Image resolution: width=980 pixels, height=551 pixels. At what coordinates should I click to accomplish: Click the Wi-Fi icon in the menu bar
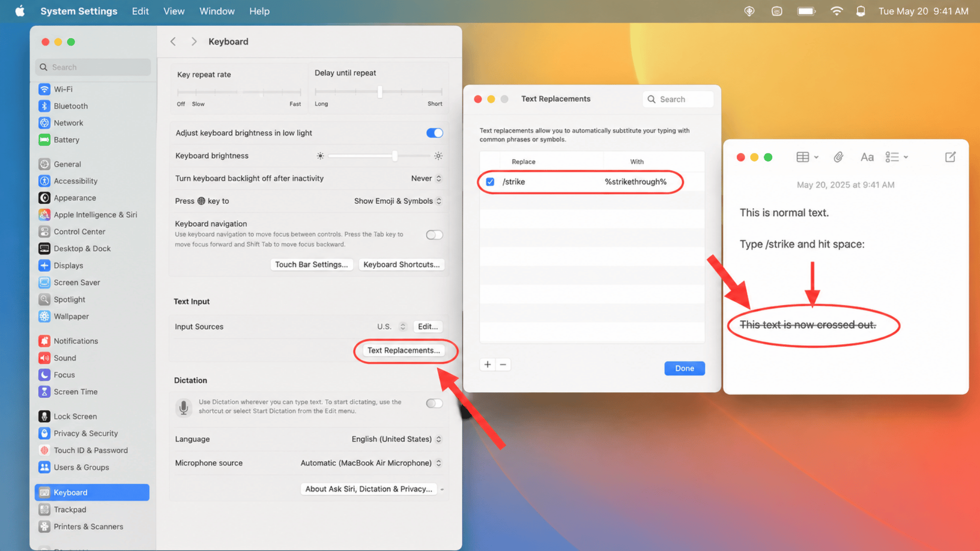click(x=836, y=11)
